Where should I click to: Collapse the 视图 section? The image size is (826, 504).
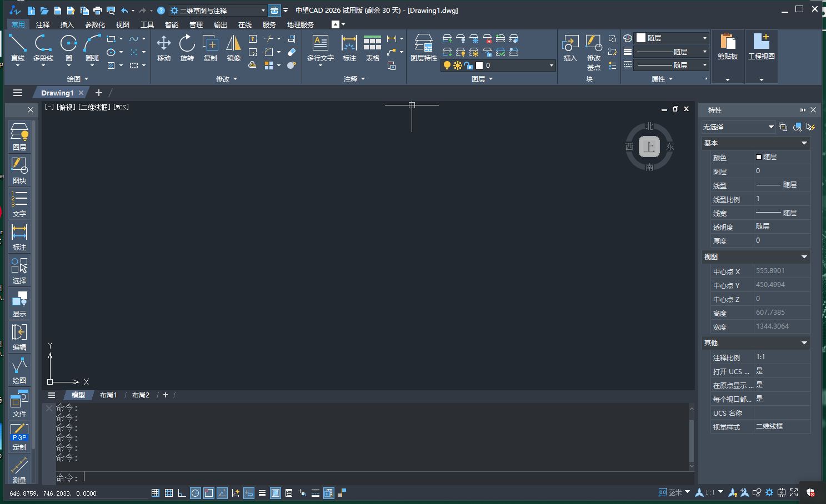tap(804, 257)
